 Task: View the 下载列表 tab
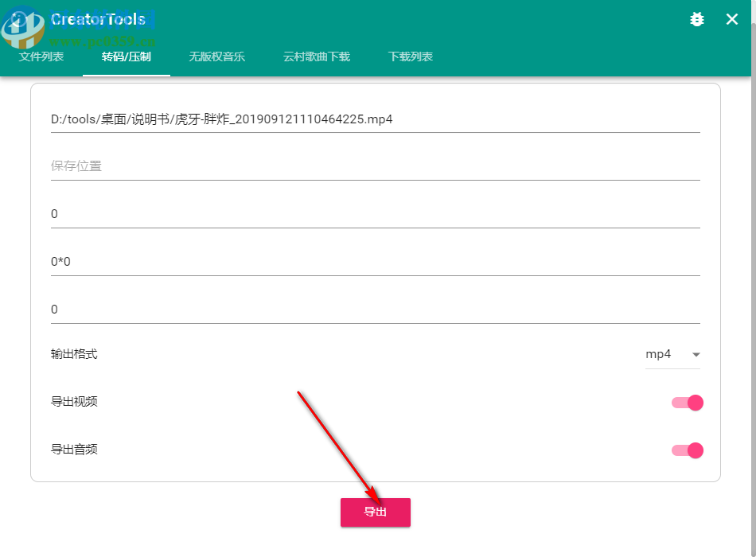tap(410, 56)
